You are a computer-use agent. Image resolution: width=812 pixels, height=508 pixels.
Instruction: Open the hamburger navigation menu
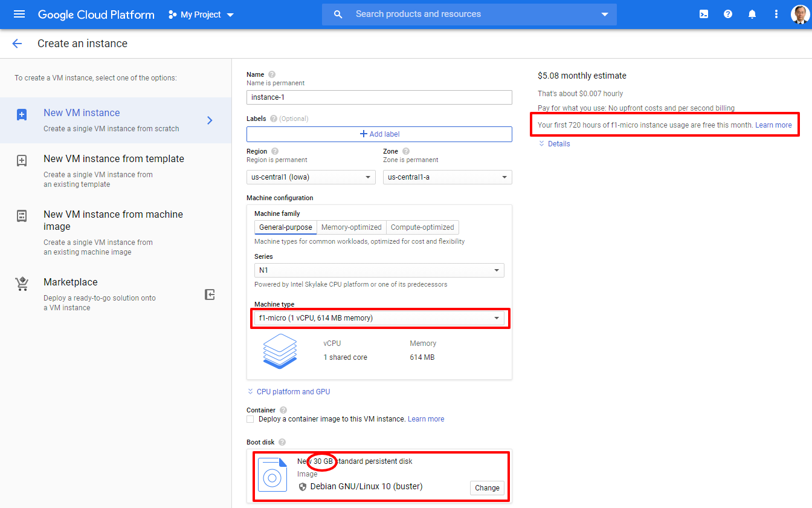[x=19, y=14]
